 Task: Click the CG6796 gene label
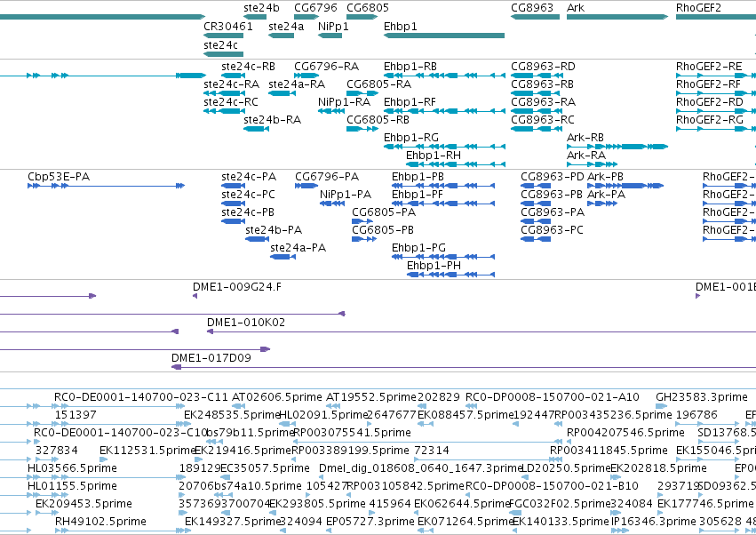tap(315, 8)
